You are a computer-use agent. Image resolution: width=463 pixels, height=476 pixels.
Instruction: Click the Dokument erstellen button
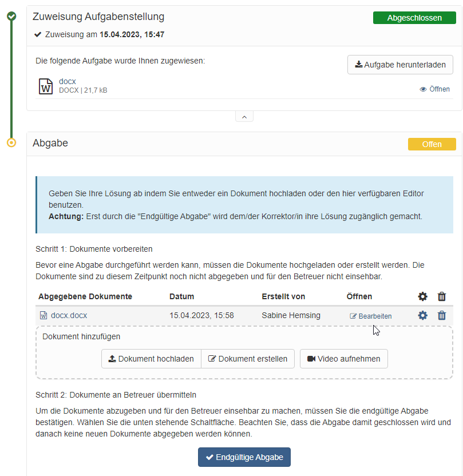[x=247, y=359]
